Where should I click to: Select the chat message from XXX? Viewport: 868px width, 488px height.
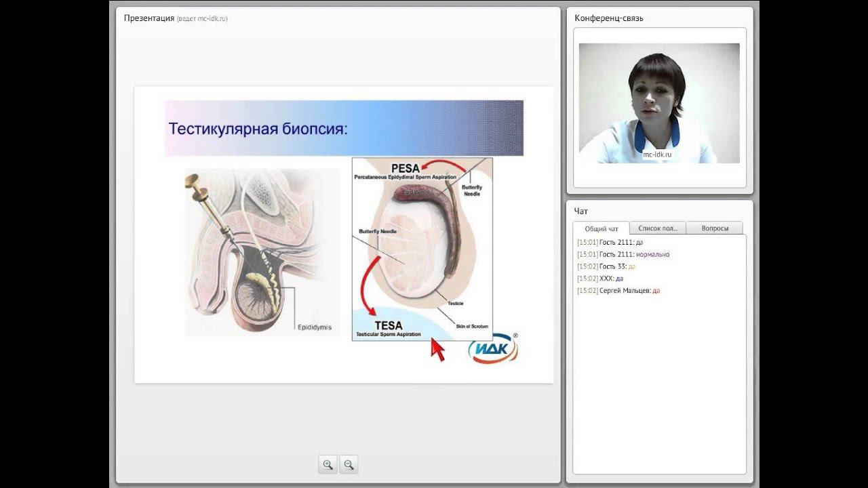pos(600,279)
